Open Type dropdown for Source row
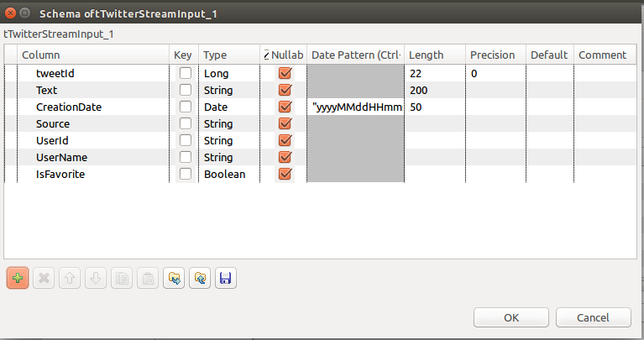This screenshot has width=644, height=340. 229,124
